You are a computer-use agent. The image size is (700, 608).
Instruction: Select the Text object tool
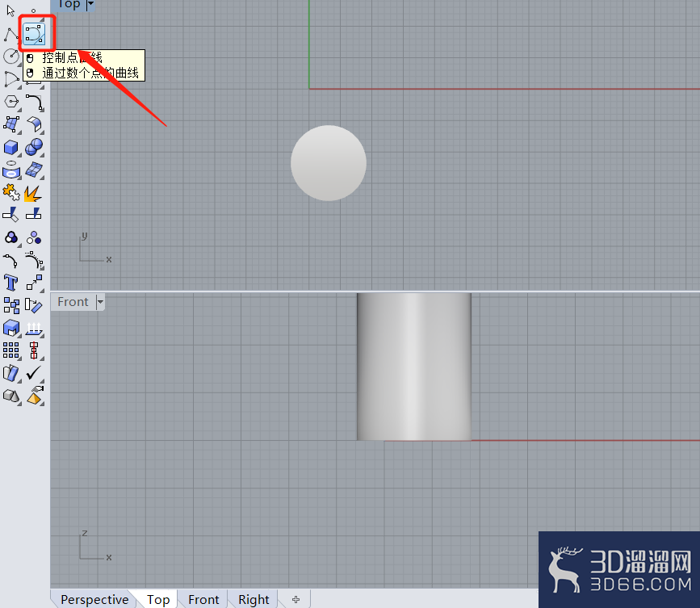(x=10, y=283)
